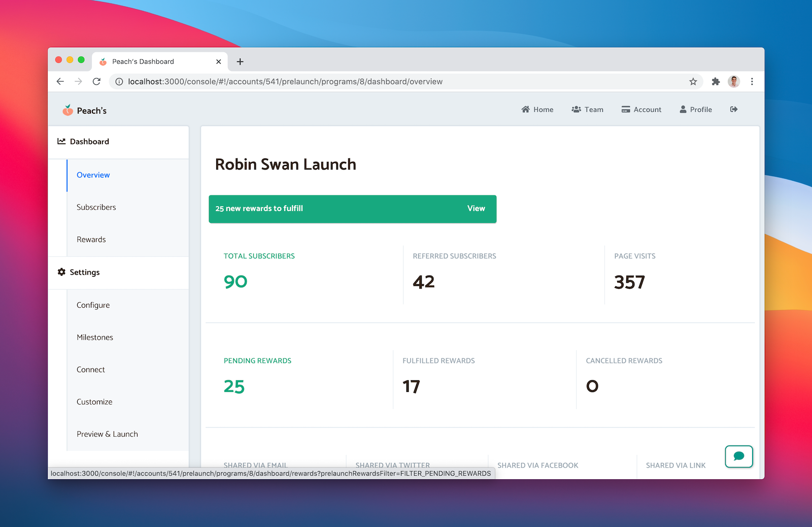Screen dimensions: 812x527
Task: Click the CANCELLED REWARDS label
Action: click(x=624, y=360)
